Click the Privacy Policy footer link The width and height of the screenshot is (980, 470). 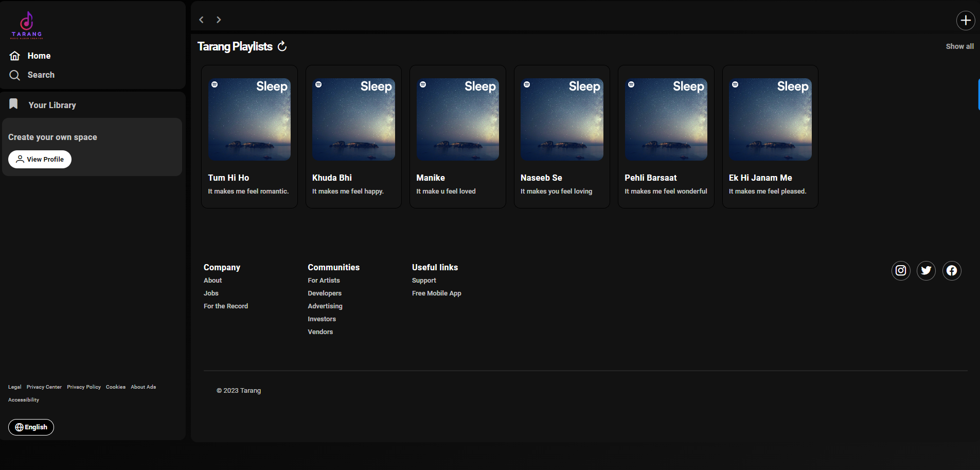pyautogui.click(x=84, y=387)
